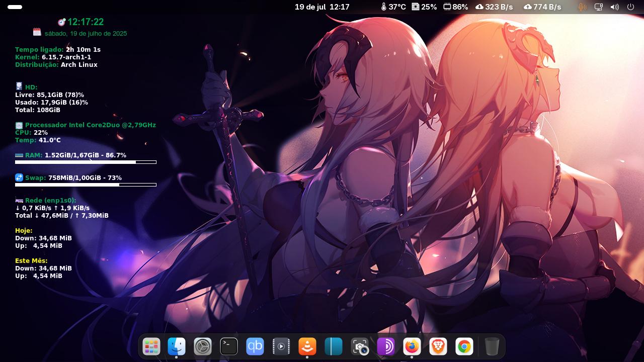This screenshot has width=644, height=362.
Task: Click the 'Temp: 41.0°C' line
Action: coord(38,140)
